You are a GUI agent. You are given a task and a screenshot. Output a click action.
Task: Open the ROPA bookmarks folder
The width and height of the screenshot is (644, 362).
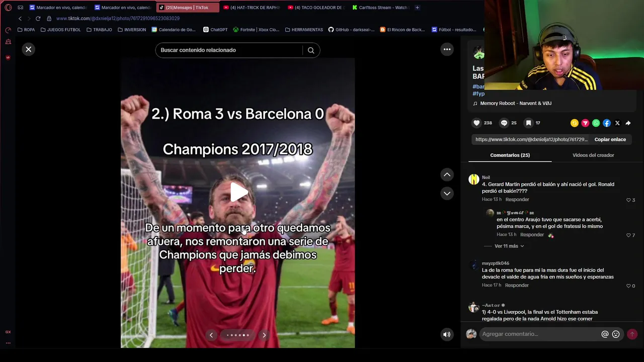click(26, 30)
